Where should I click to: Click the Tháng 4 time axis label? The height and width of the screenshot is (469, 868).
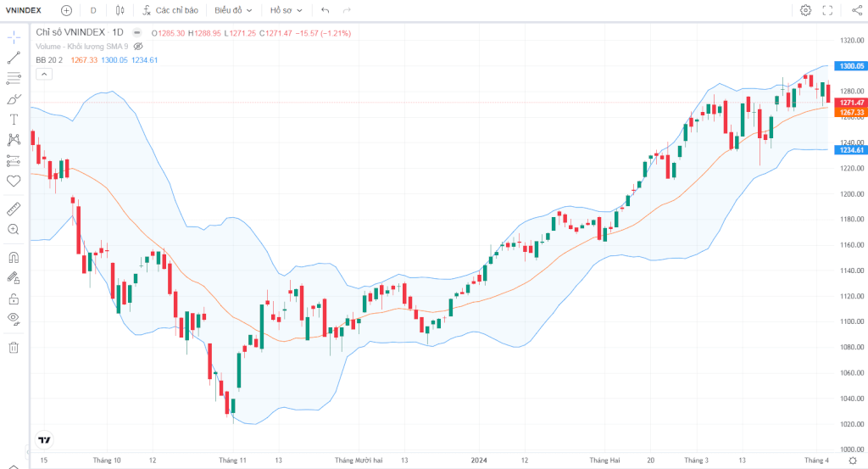point(816,461)
